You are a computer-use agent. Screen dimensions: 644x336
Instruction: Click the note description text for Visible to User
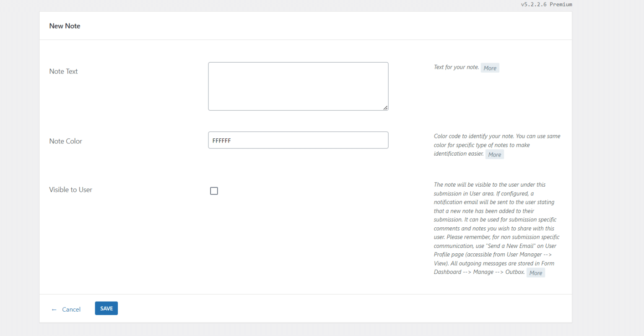[495, 228]
